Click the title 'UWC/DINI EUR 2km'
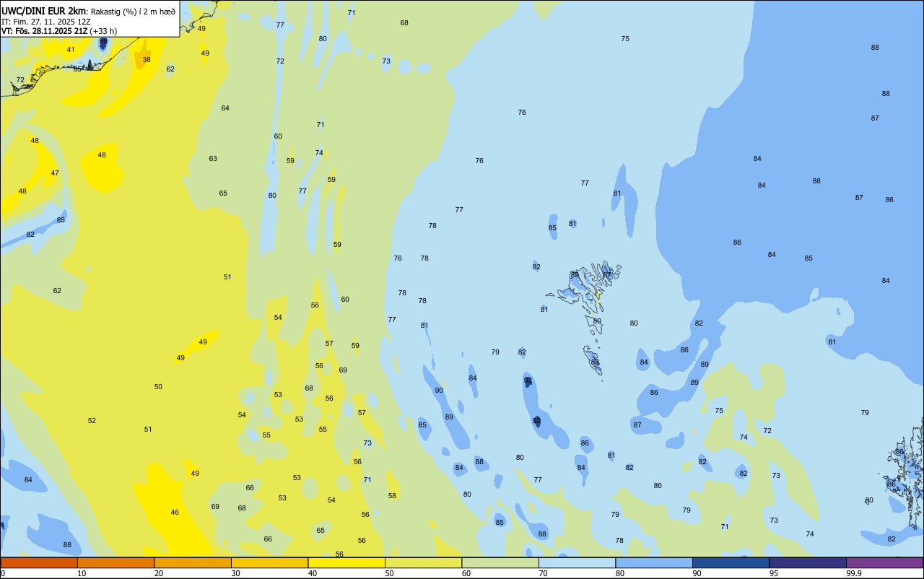 click(x=43, y=11)
